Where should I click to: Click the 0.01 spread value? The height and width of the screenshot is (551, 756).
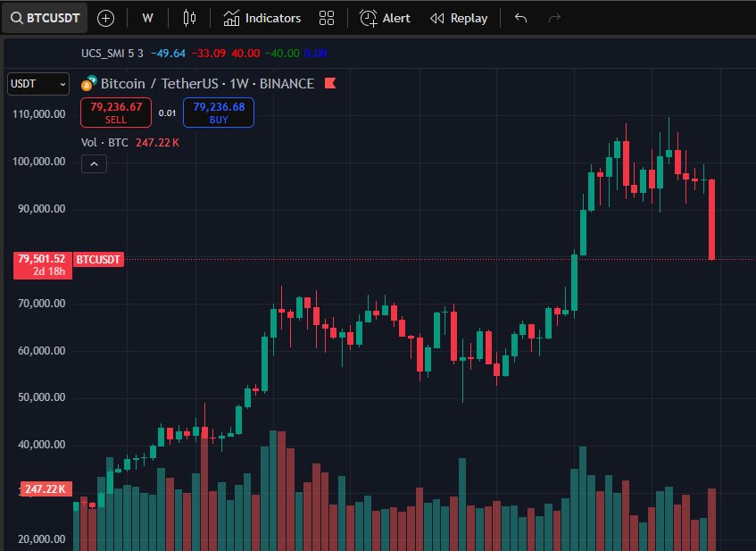click(x=167, y=113)
